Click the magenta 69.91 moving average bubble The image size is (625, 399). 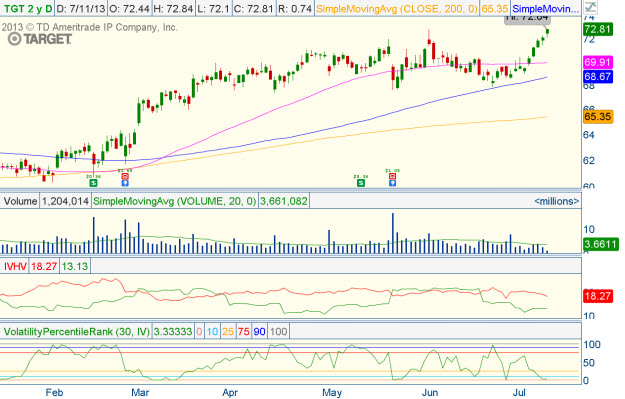[x=597, y=62]
